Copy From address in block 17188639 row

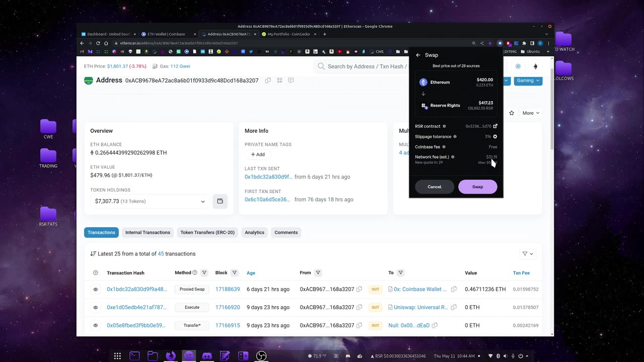point(359,290)
